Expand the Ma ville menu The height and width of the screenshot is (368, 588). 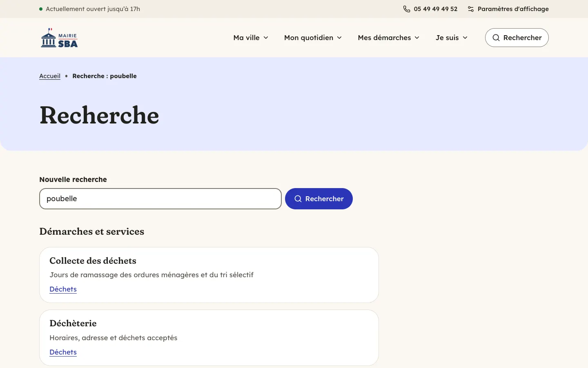tap(251, 38)
